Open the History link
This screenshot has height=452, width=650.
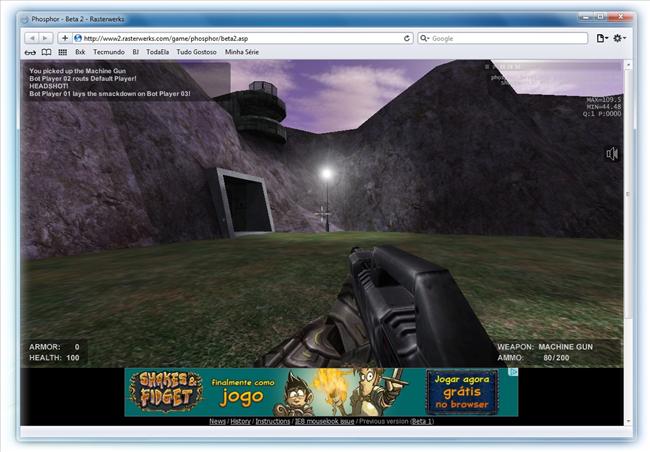(240, 421)
